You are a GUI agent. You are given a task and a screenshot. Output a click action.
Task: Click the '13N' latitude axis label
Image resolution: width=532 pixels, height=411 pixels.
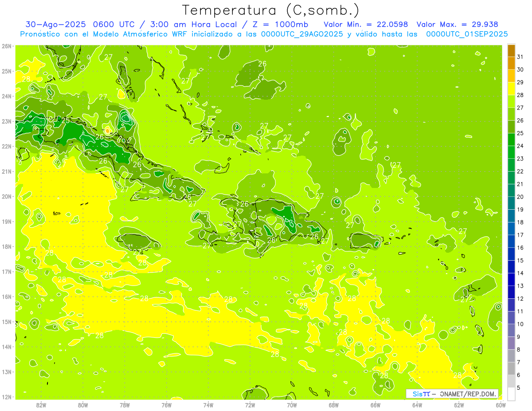[x=7, y=372]
